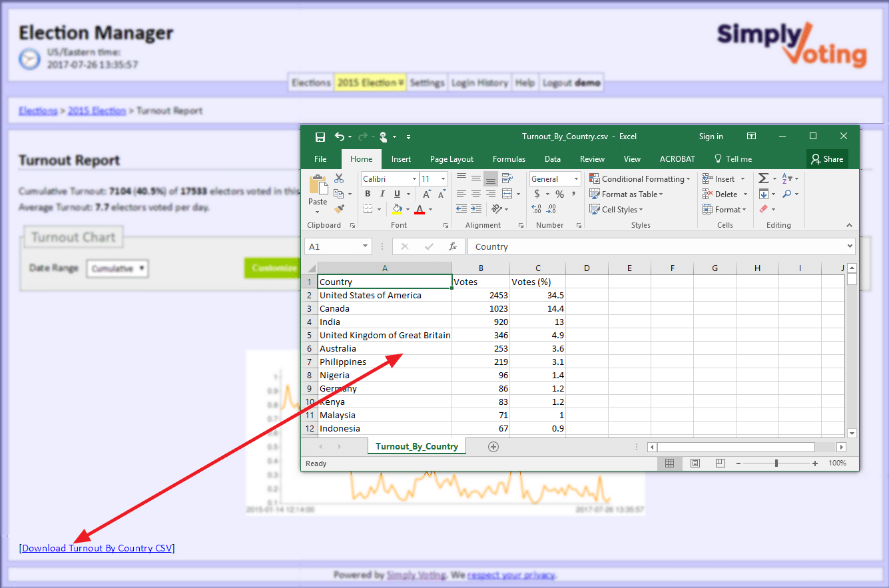Screen dimensions: 889x588
Task: Toggle Center alignment
Action: pos(475,194)
